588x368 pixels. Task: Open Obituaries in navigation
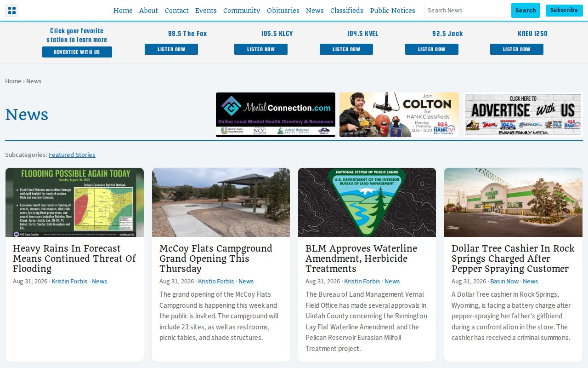pos(283,11)
